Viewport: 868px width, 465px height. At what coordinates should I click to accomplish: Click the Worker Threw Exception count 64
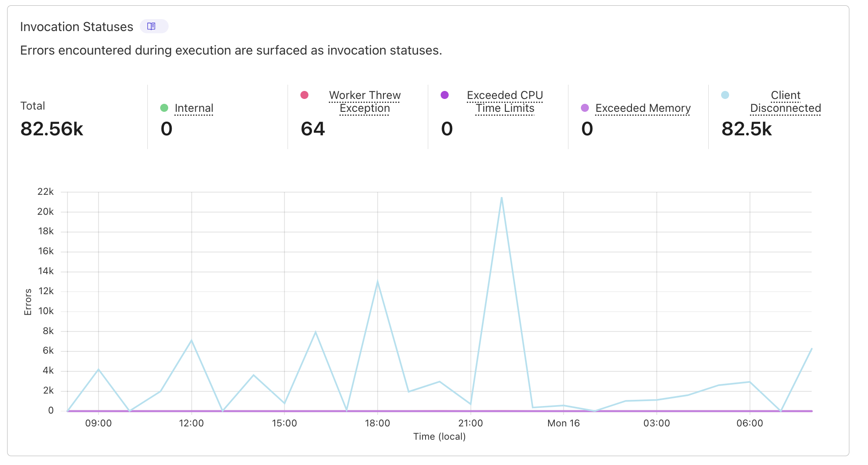pos(313,129)
